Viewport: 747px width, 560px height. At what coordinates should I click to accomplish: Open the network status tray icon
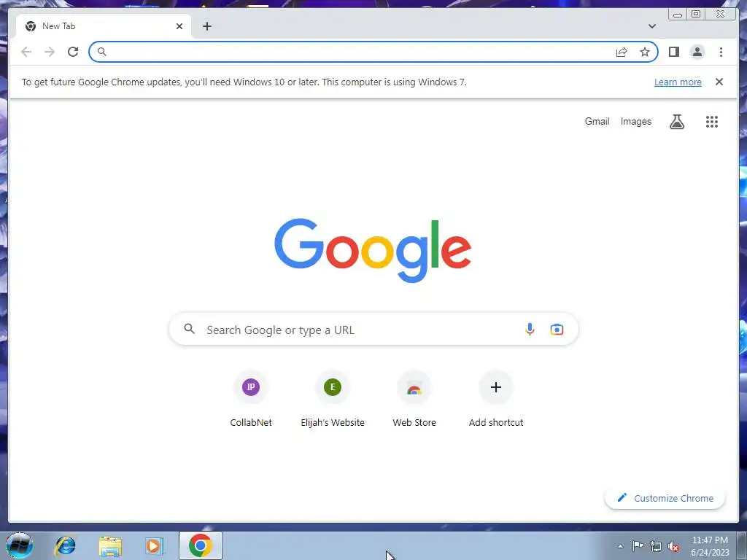click(x=656, y=547)
